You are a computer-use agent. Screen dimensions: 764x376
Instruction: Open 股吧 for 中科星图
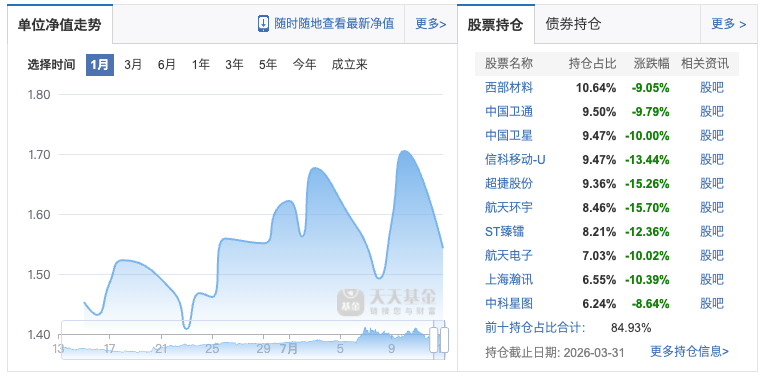click(x=712, y=303)
